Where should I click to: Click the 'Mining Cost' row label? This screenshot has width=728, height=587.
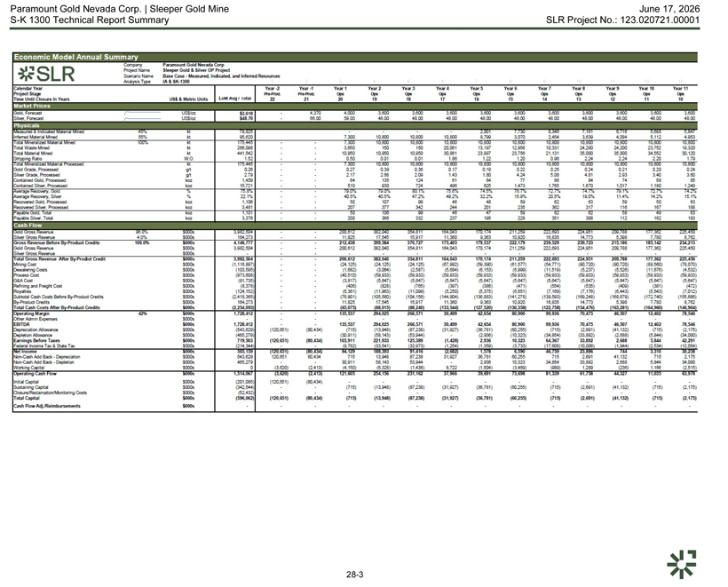point(25,265)
